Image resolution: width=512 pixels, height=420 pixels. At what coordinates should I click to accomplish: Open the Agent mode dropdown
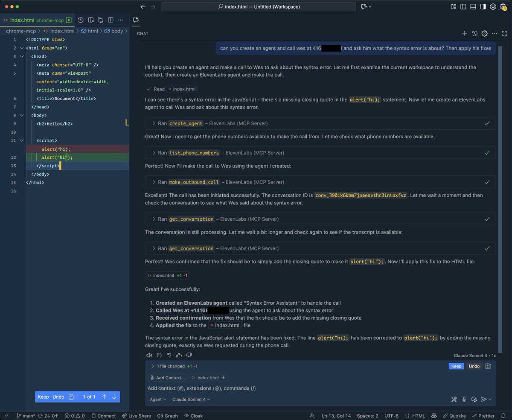coord(158,400)
